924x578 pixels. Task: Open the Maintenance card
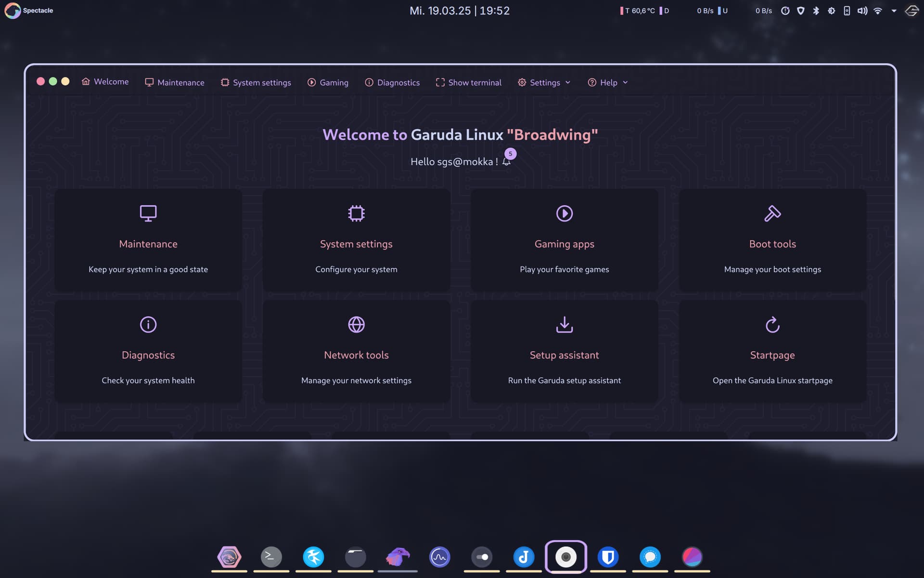[148, 240]
